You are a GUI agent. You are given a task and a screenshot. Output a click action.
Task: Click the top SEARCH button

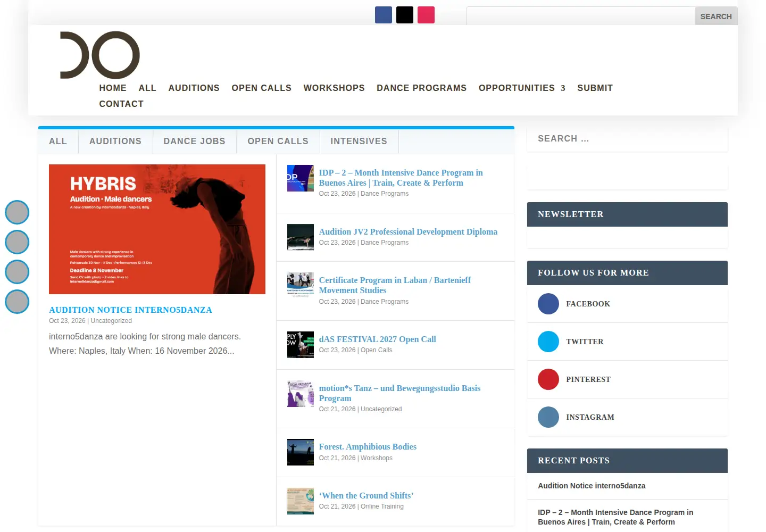tap(716, 16)
